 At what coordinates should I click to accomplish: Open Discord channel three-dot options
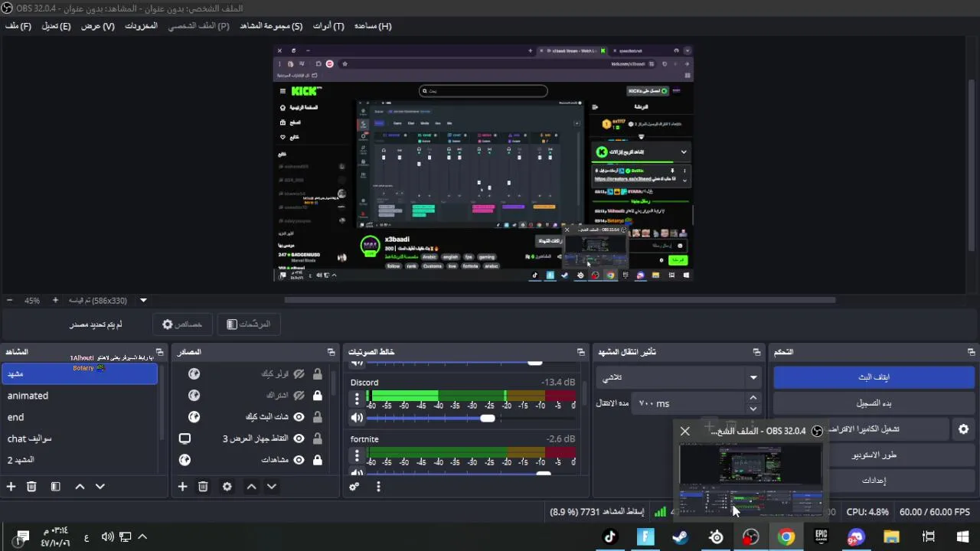coord(357,399)
